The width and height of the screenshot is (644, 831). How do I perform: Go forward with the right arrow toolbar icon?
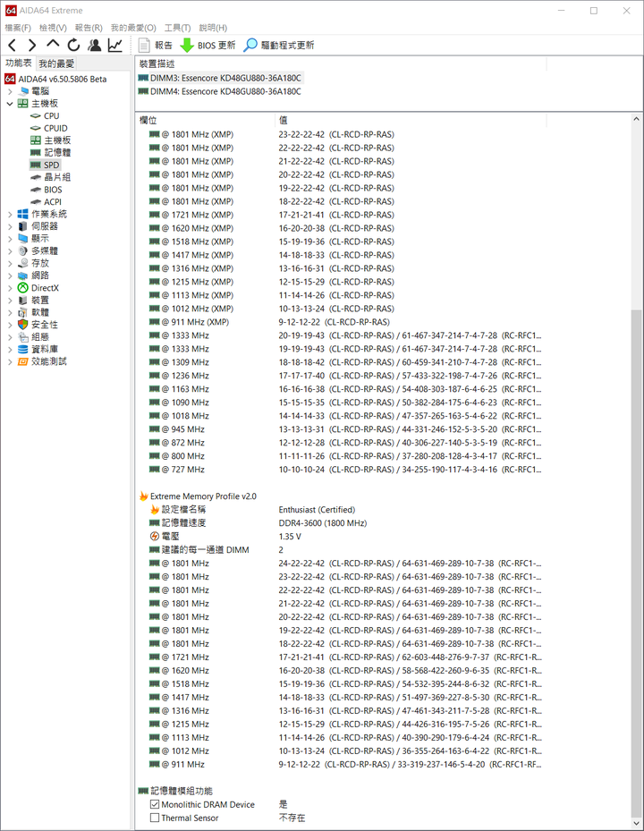click(x=32, y=46)
